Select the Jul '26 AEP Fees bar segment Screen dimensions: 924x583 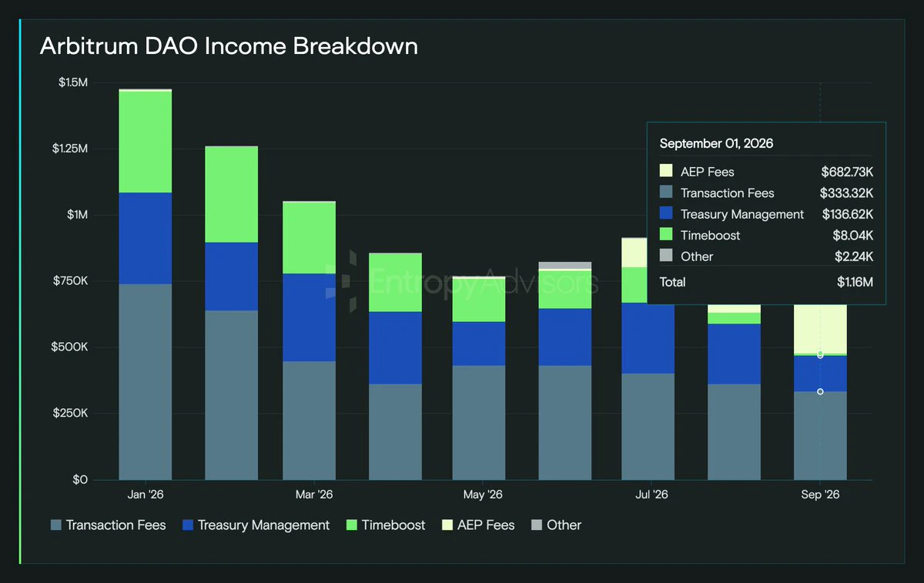coord(634,253)
